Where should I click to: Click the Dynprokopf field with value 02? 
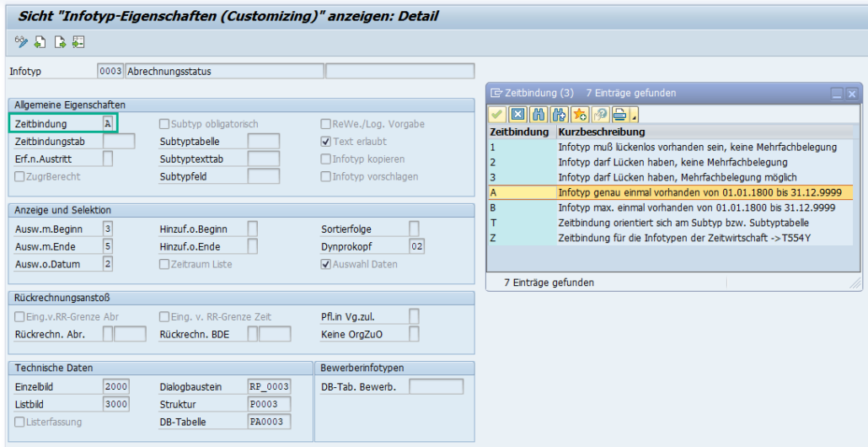416,246
